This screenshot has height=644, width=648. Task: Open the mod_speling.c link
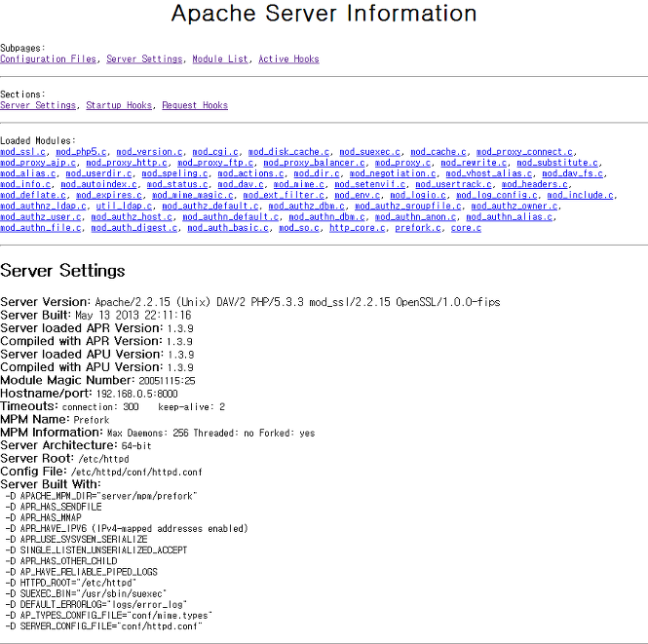pyautogui.click(x=174, y=173)
